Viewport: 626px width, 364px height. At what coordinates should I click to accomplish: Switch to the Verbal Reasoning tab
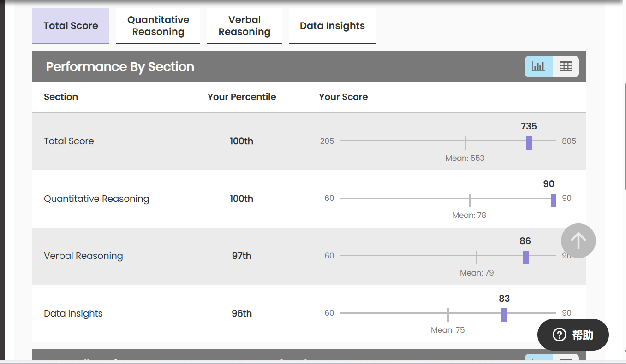pyautogui.click(x=244, y=26)
